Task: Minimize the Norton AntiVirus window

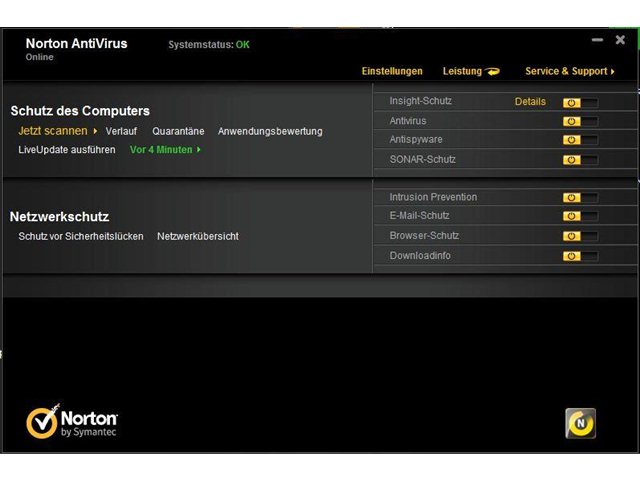Action: point(597,40)
